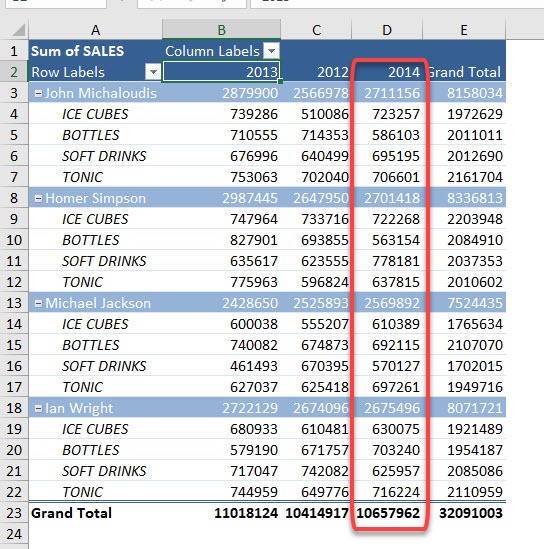
Task: Click the Select All corner triangle
Action: coord(18,30)
